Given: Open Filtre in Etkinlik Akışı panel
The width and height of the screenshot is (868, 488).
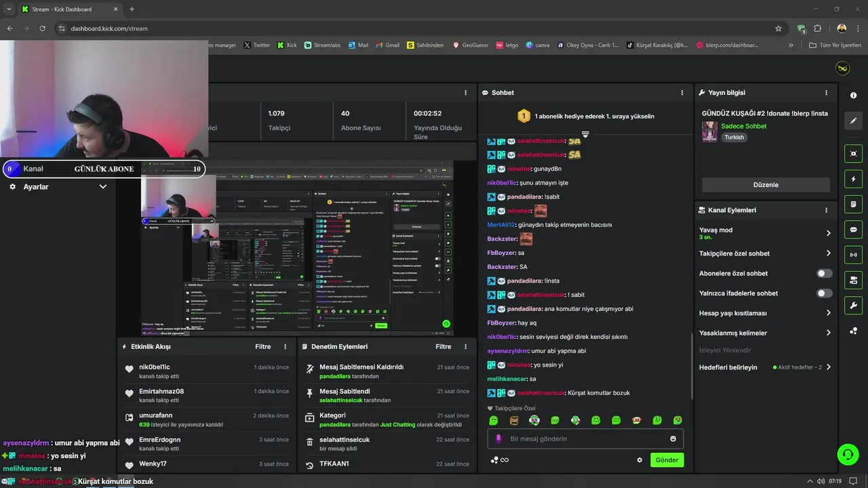Looking at the screenshot, I should [263, 346].
